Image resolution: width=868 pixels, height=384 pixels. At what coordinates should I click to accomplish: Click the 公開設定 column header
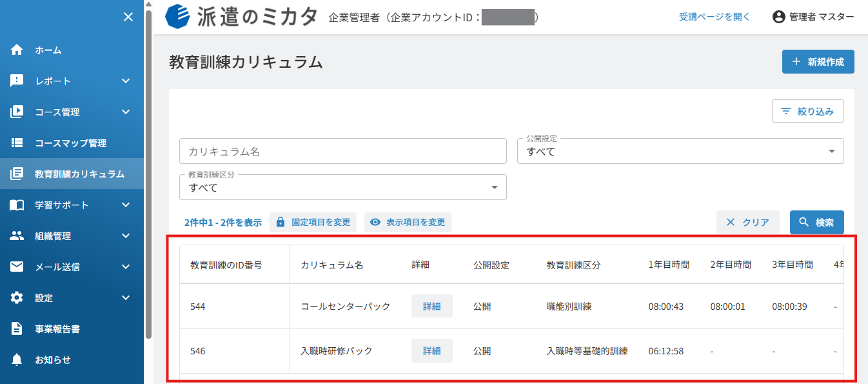point(491,265)
